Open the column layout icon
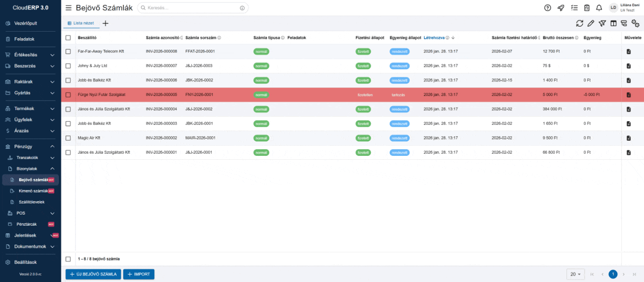Image resolution: width=644 pixels, height=282 pixels. point(613,23)
